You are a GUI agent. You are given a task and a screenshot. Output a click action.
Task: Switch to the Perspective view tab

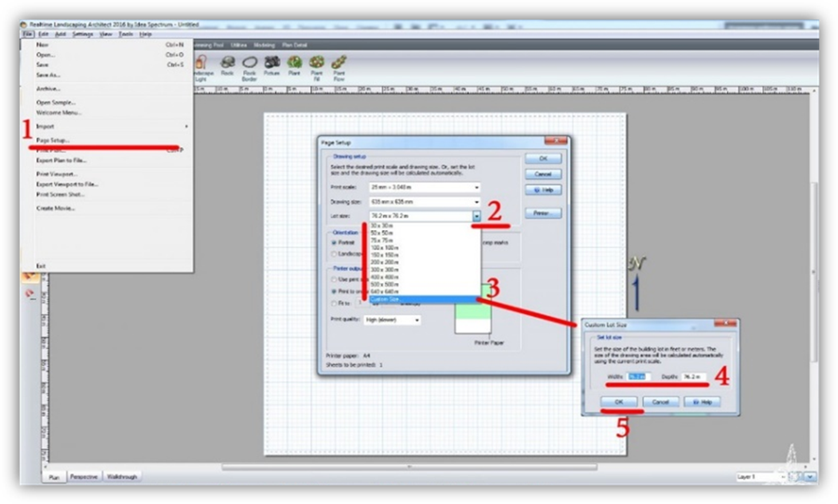point(84,477)
